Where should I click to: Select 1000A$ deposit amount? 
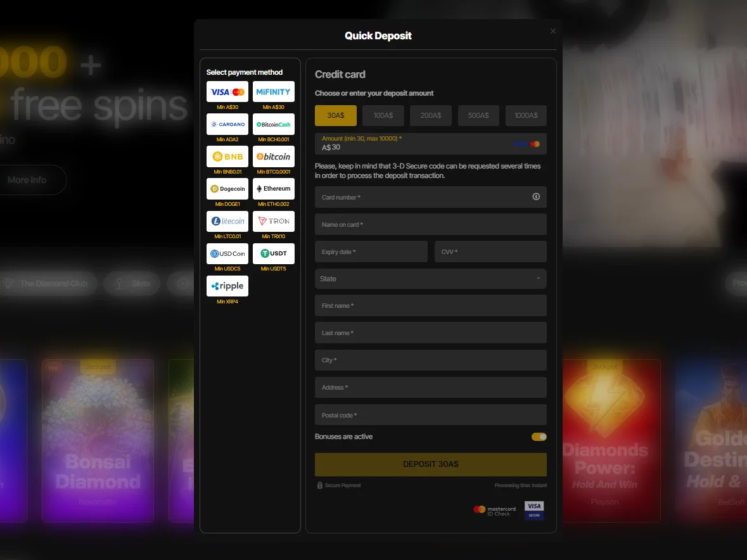(526, 115)
